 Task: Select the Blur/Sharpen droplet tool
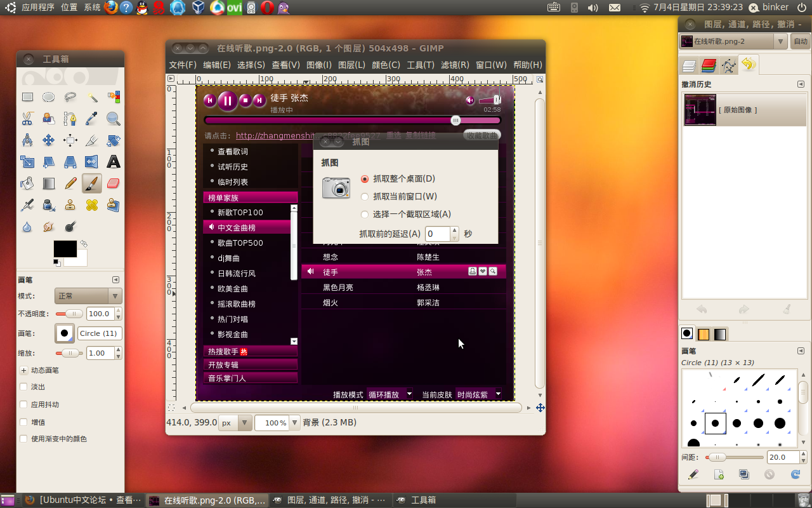click(x=27, y=227)
